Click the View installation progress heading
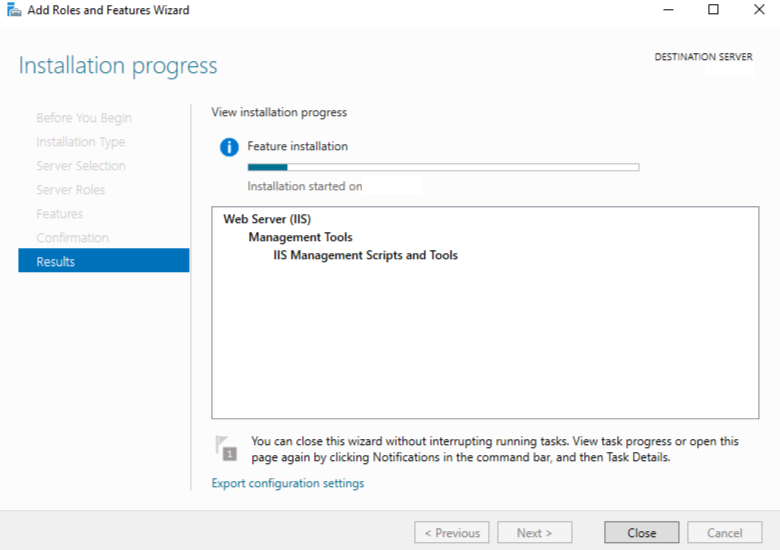The image size is (780, 550). pyautogui.click(x=279, y=112)
